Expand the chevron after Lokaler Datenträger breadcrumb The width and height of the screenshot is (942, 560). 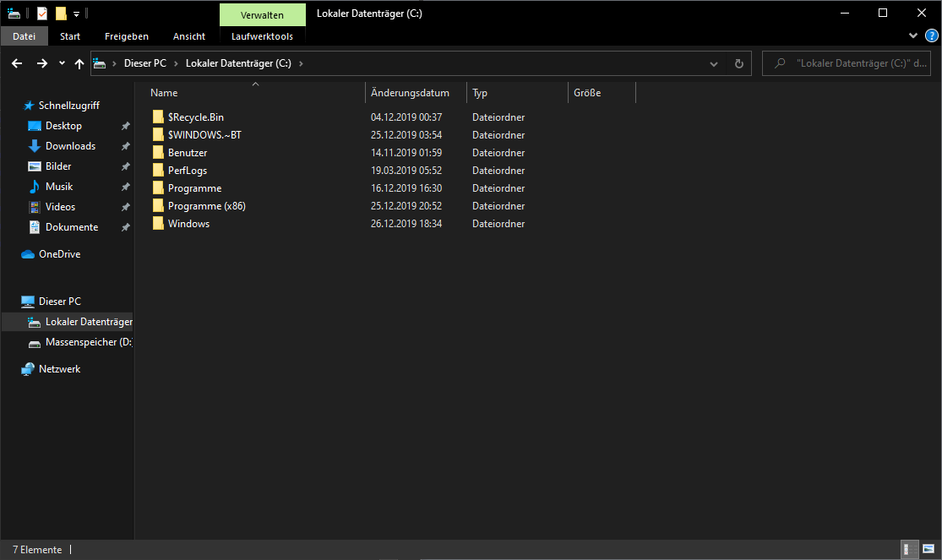[301, 63]
